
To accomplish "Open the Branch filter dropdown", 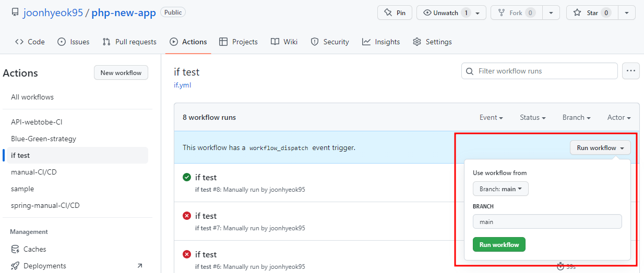I will coord(577,117).
